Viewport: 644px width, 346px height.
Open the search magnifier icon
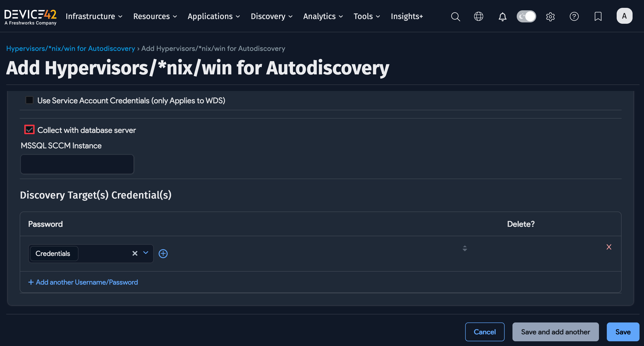pyautogui.click(x=455, y=17)
